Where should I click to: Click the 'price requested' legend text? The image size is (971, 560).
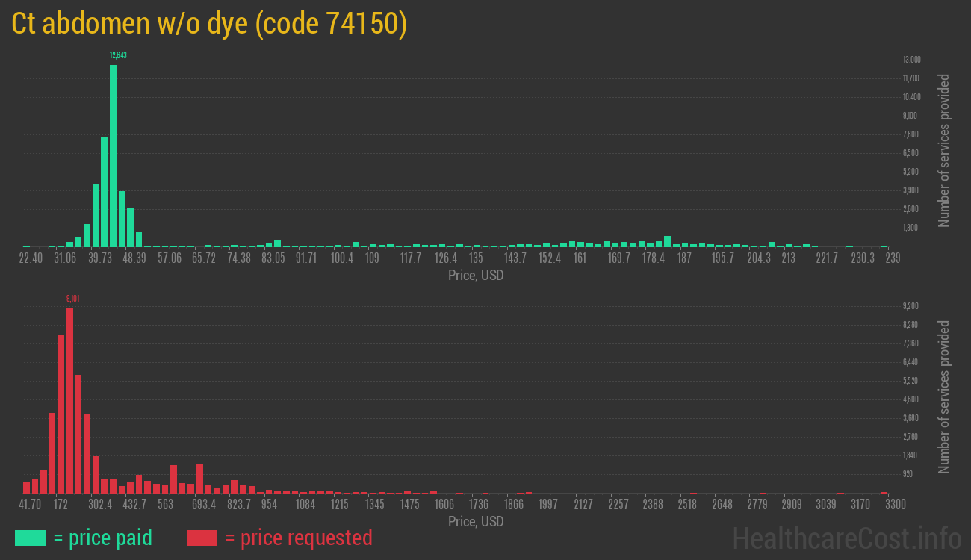pos(298,538)
